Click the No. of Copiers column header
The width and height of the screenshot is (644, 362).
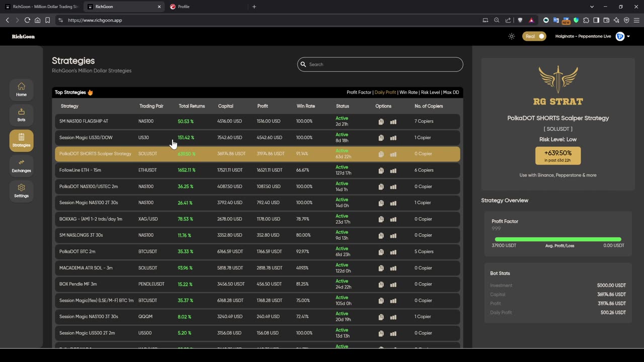[x=428, y=106]
